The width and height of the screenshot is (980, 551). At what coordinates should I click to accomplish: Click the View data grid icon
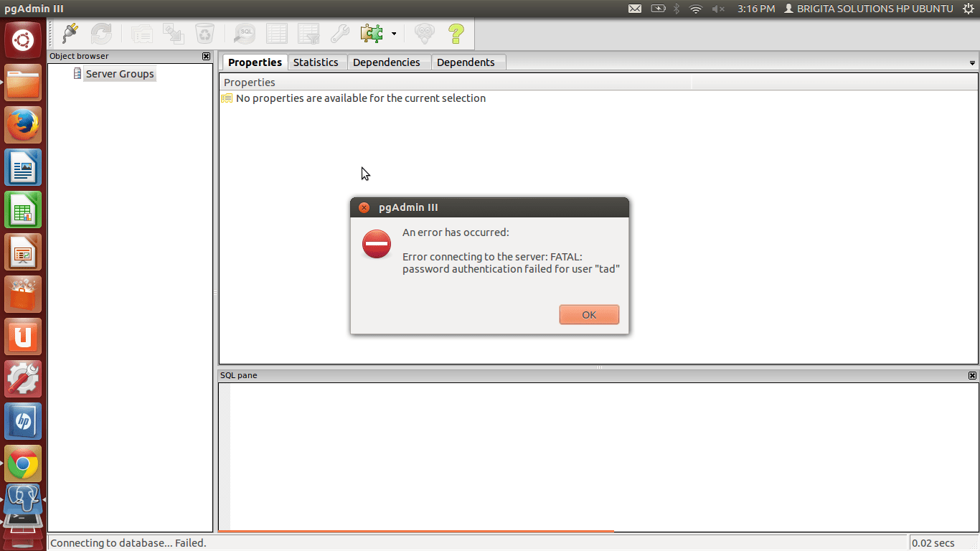pyautogui.click(x=276, y=34)
